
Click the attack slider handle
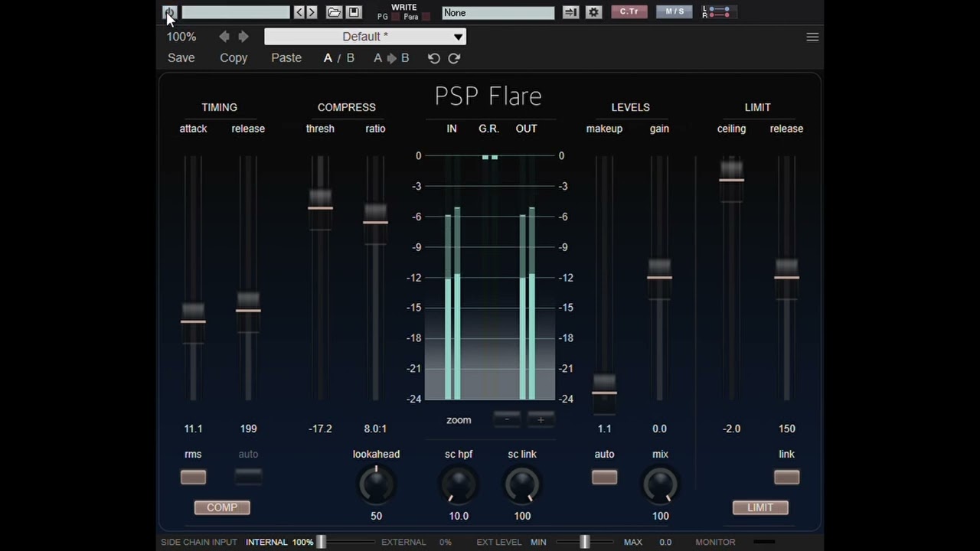193,321
